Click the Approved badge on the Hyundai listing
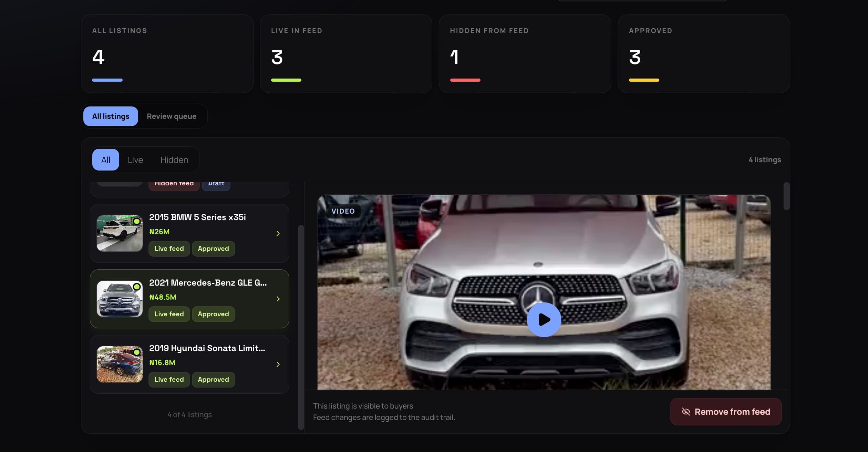Screen dimensions: 868x452 coord(213,379)
